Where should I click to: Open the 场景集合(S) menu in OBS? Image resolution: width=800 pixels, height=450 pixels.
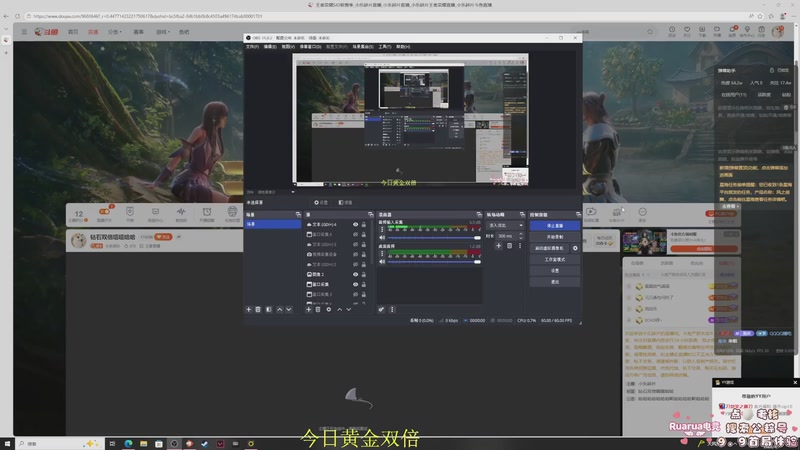click(363, 46)
